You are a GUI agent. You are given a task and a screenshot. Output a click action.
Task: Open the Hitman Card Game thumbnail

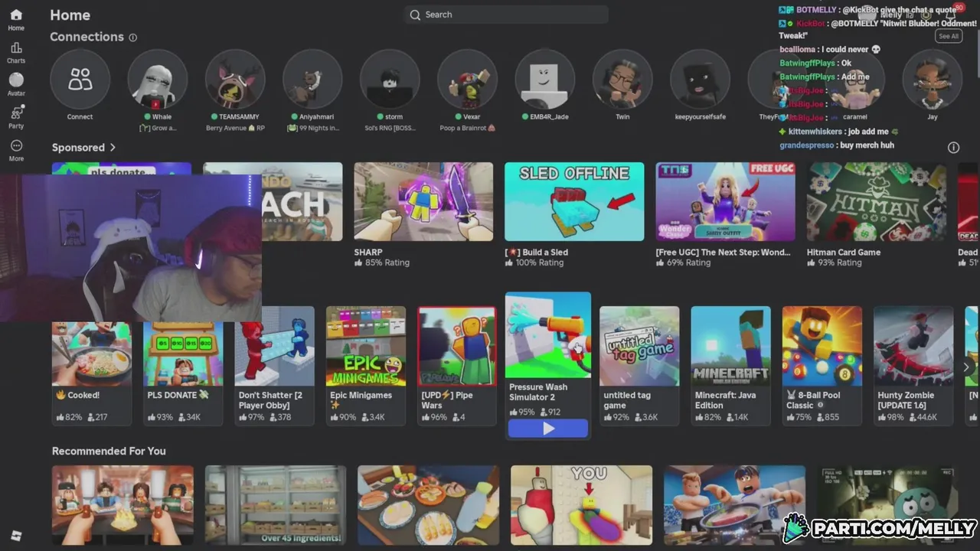tap(876, 201)
